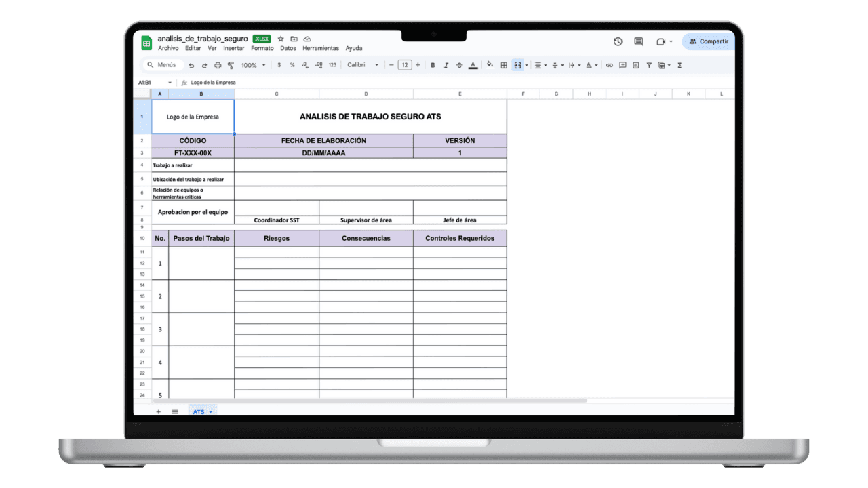Click the Compartir button

pyautogui.click(x=708, y=41)
